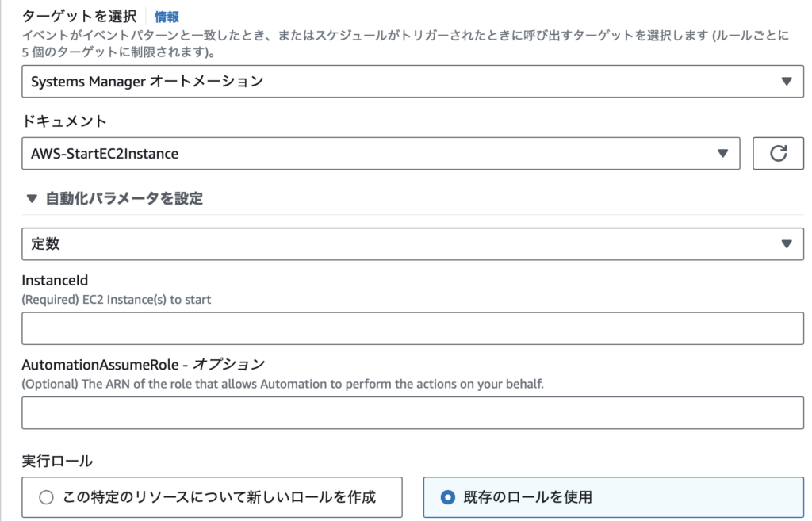
Task: Focus the AutomationAssumeRole input field
Action: coord(412,413)
